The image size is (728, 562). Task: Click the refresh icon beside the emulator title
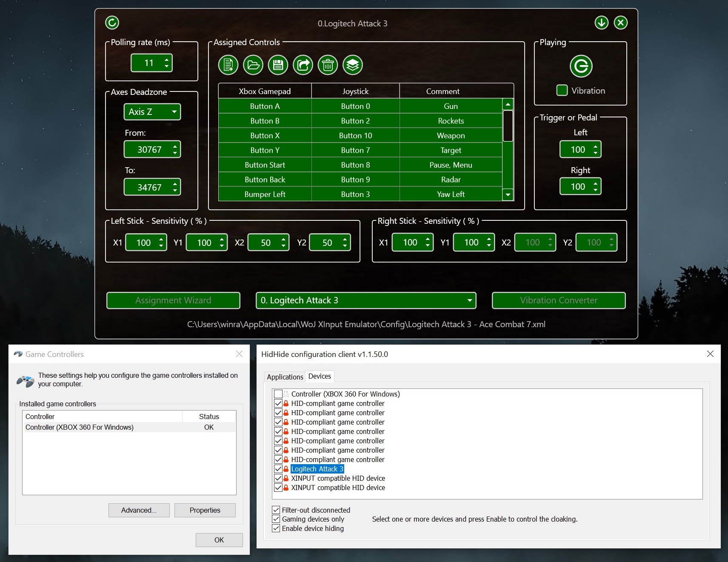pyautogui.click(x=112, y=23)
